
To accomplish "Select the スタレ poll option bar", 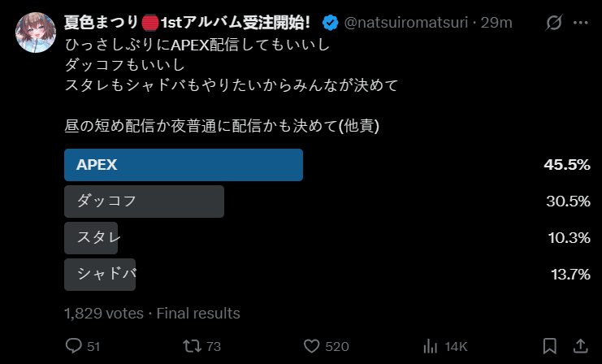I will pos(91,238).
